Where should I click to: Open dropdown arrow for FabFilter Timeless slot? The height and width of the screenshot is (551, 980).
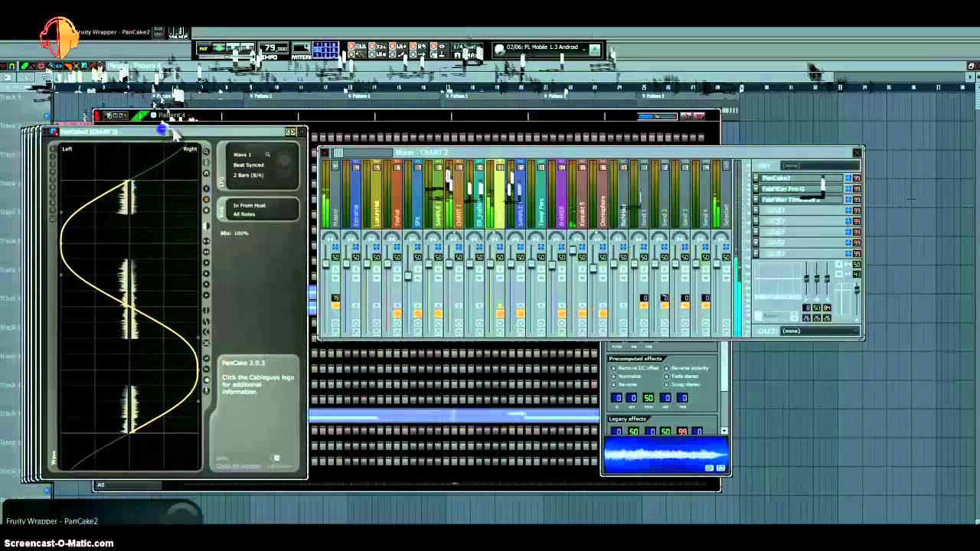756,200
